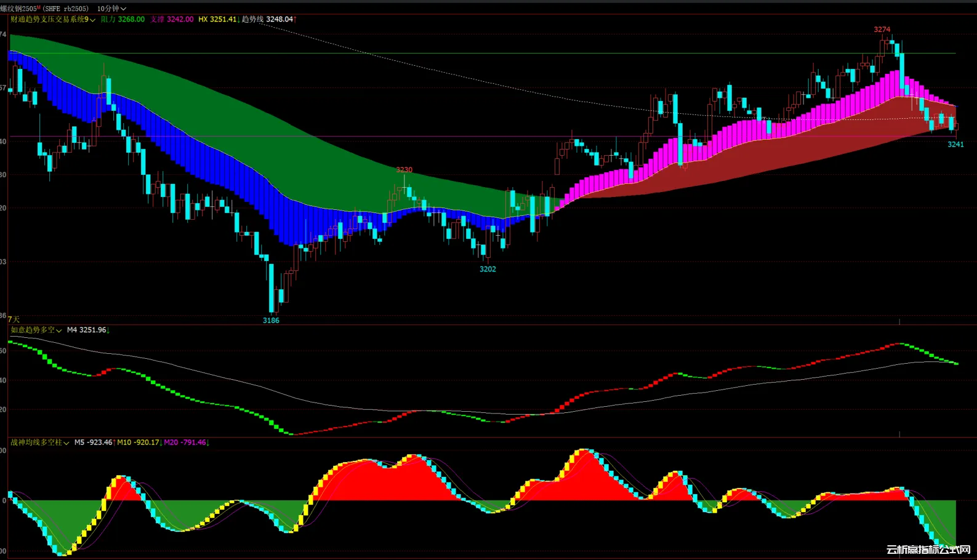Screen dimensions: 977x560
Task: Click the 3274 high price marker
Action: 882,30
